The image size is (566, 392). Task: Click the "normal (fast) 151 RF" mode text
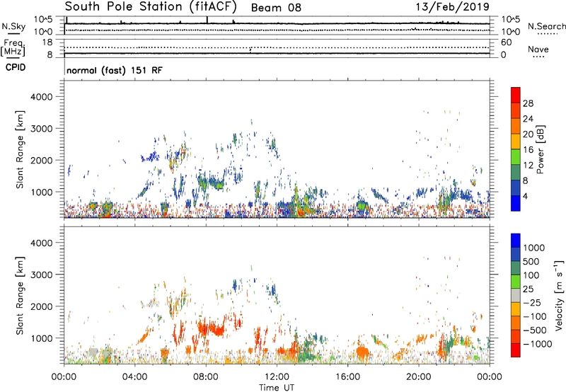pyautogui.click(x=115, y=70)
